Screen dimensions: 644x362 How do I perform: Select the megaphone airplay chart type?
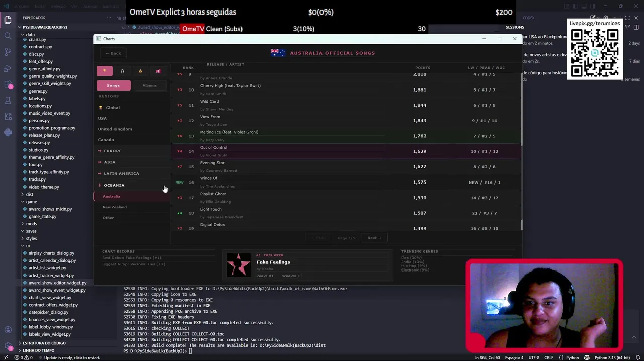(x=158, y=71)
